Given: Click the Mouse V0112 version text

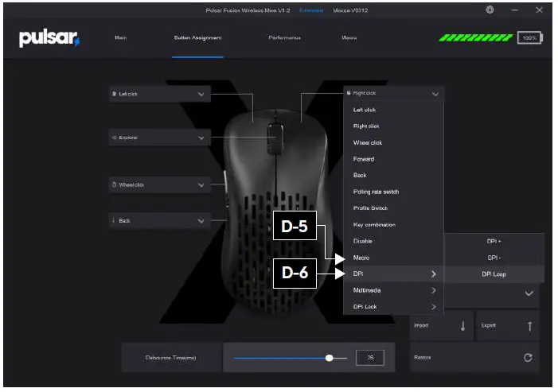Looking at the screenshot, I should pyautogui.click(x=350, y=10).
